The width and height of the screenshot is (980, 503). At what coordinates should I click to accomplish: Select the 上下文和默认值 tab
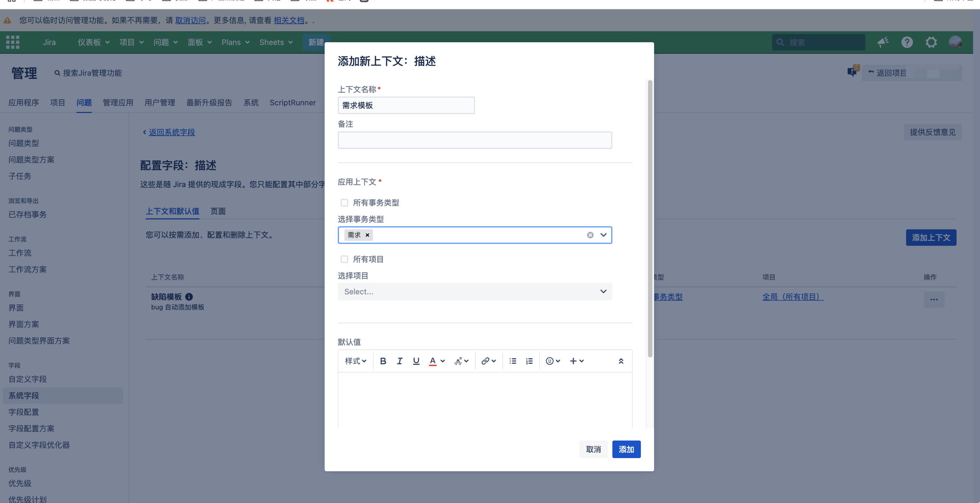(x=172, y=211)
